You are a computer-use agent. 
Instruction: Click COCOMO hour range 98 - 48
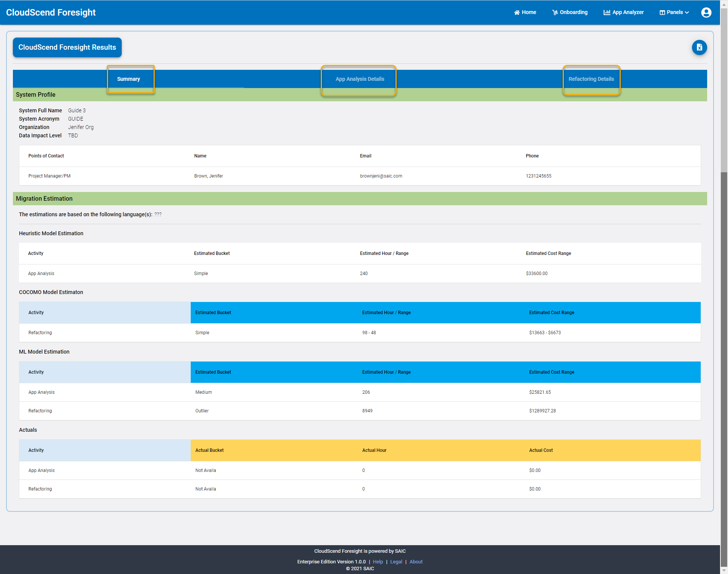coord(369,333)
